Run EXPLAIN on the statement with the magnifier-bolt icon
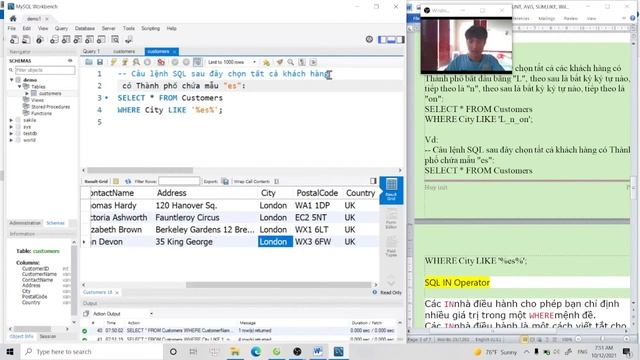Image resolution: width=640 pixels, height=360 pixels. point(136,62)
